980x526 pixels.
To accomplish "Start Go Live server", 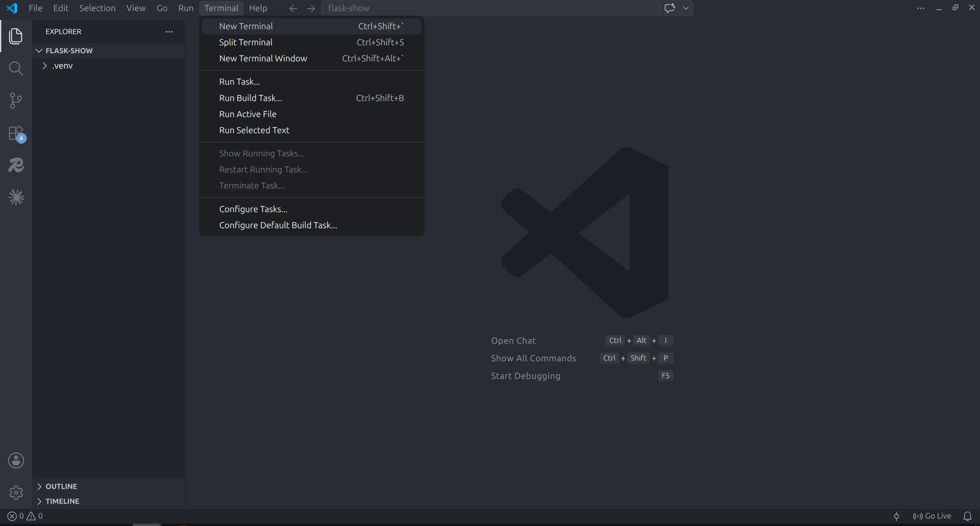I will 932,516.
